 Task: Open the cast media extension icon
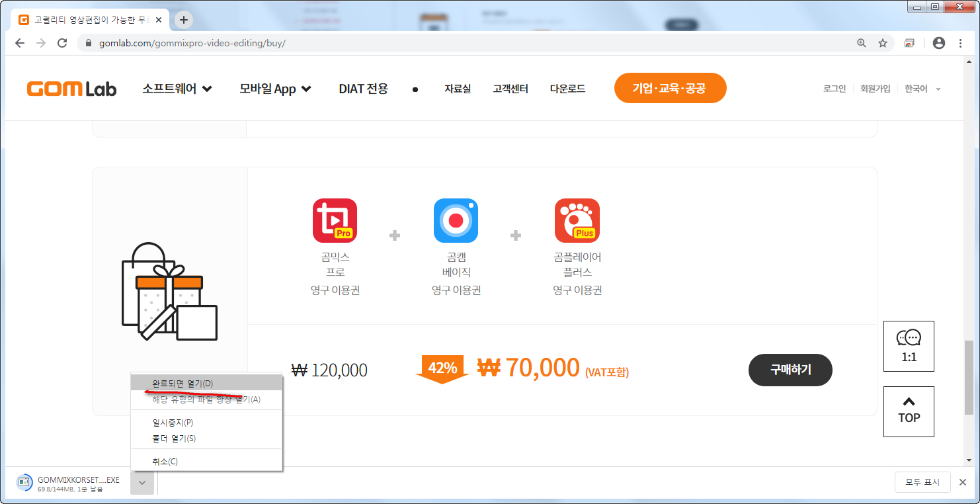[910, 43]
